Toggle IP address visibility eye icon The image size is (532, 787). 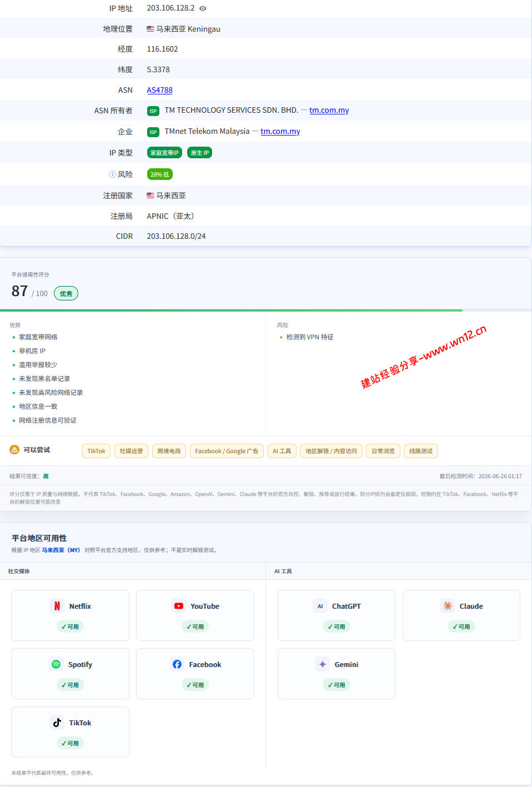tap(203, 8)
